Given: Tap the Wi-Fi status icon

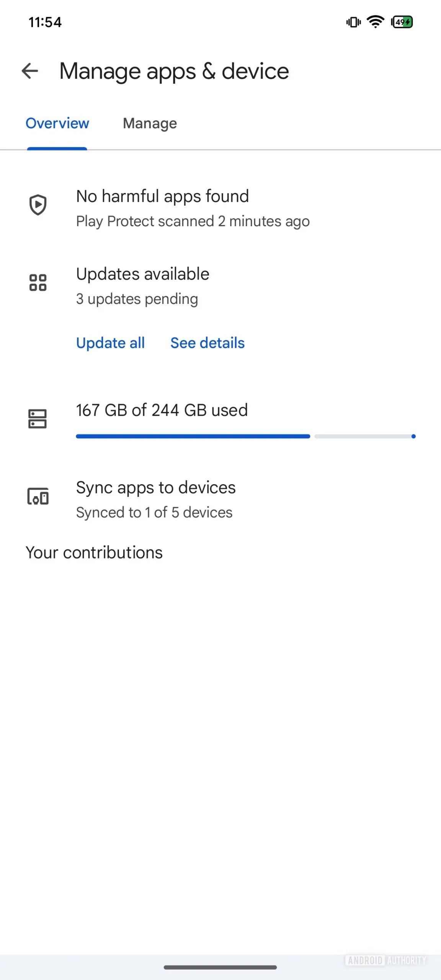Looking at the screenshot, I should [x=376, y=22].
